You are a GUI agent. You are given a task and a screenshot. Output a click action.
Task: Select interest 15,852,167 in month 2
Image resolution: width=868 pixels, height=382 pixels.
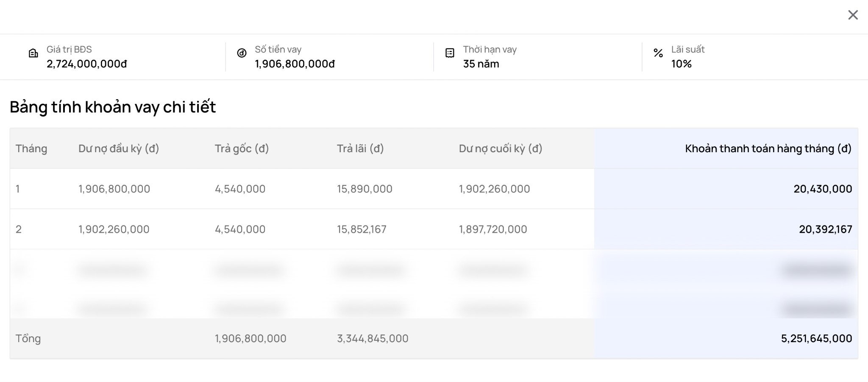pos(362,229)
